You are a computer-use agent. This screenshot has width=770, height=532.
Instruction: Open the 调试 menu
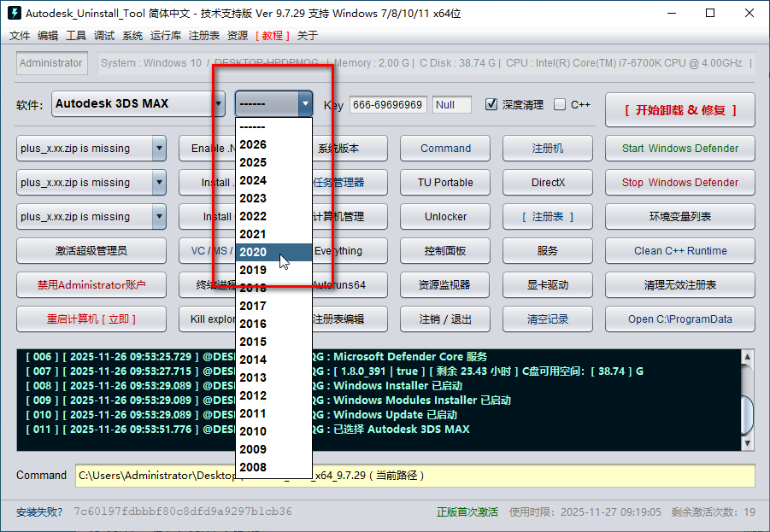click(x=104, y=35)
